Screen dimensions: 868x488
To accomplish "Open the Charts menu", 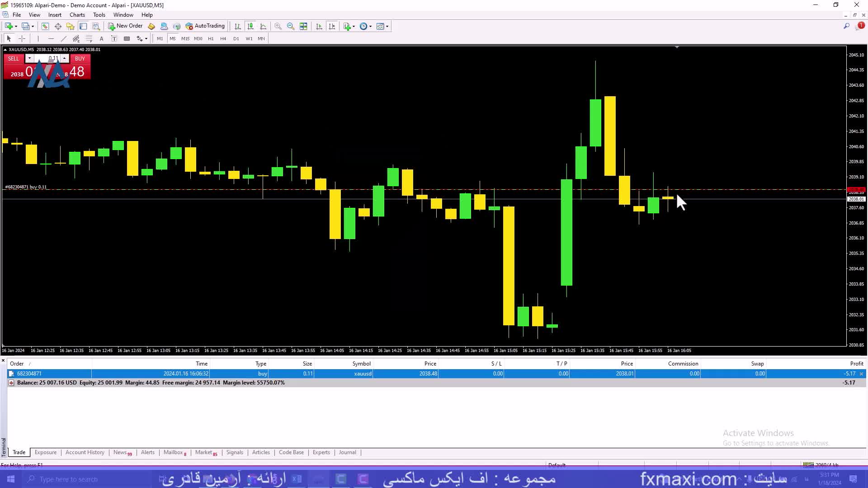I will tap(77, 15).
